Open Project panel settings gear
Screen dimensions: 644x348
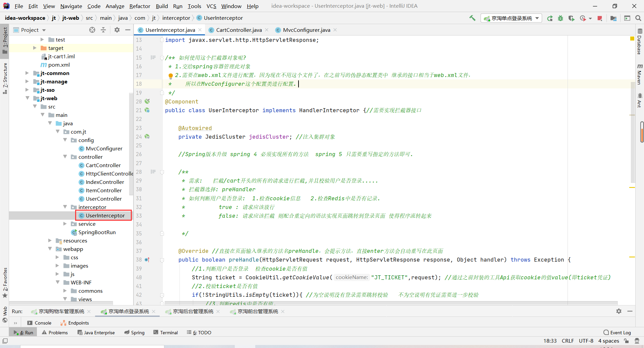(x=117, y=30)
